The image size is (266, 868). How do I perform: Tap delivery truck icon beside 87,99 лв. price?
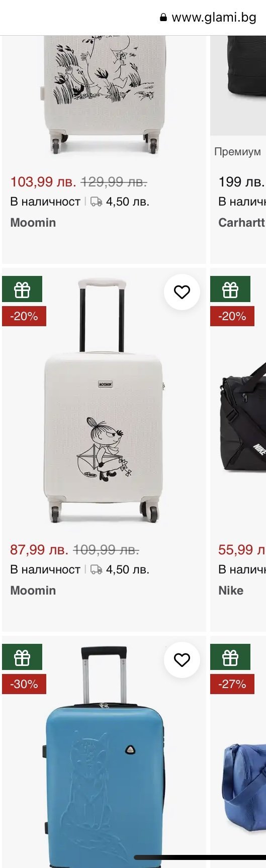[97, 569]
